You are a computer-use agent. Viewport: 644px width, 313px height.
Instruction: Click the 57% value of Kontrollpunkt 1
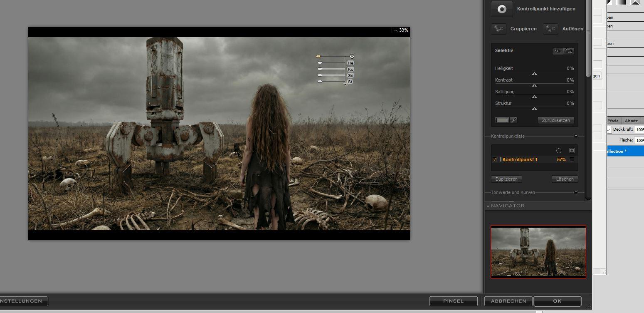[x=561, y=159]
